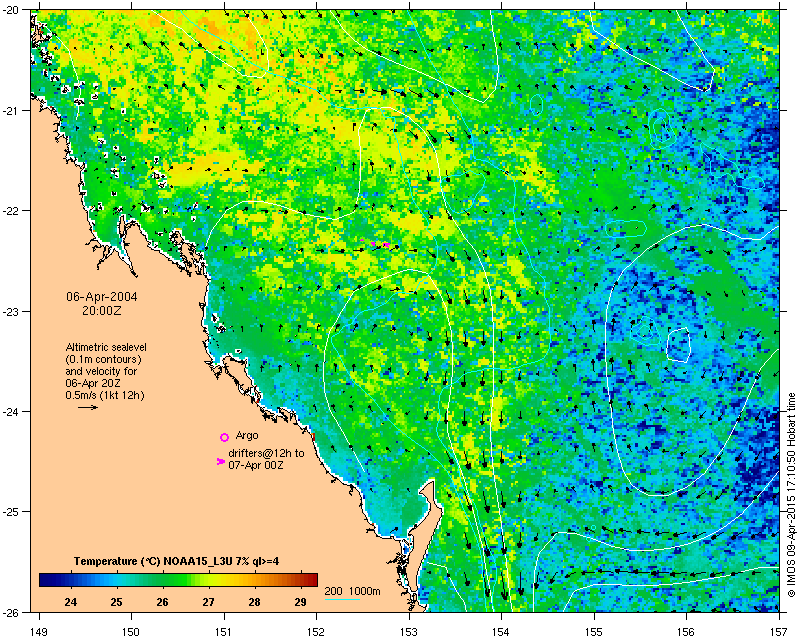Click the '07-Apr 00Z' legend text
Image resolution: width=800 pixels, height=640 pixels.
coord(256,465)
